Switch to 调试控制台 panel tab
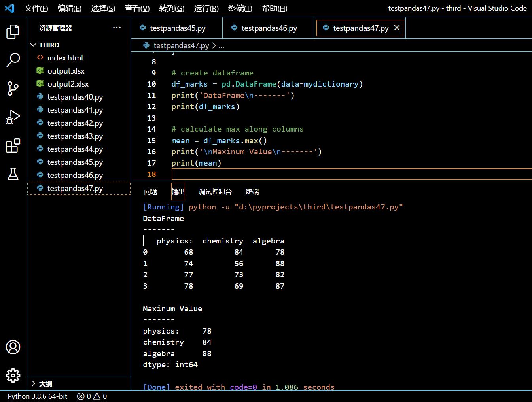 (215, 192)
